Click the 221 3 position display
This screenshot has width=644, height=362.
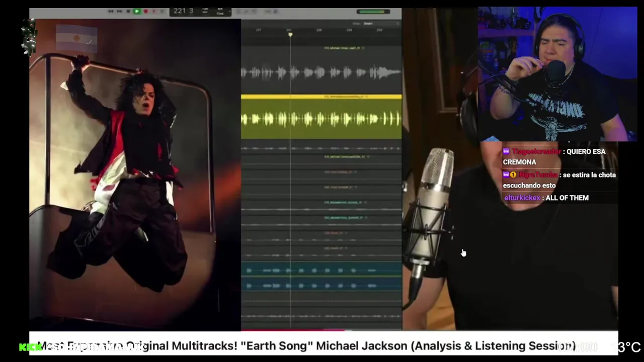click(x=183, y=11)
